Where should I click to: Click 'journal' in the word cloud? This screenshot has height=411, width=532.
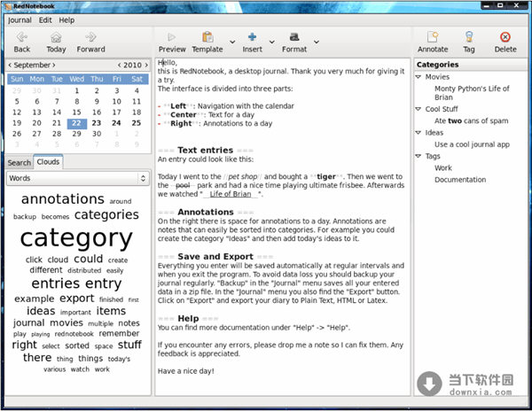[x=29, y=323]
